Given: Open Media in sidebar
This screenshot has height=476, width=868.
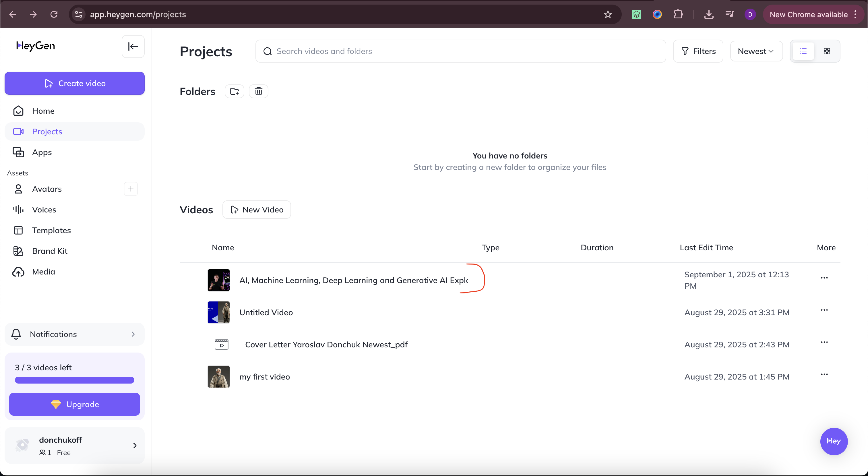Looking at the screenshot, I should 74,272.
